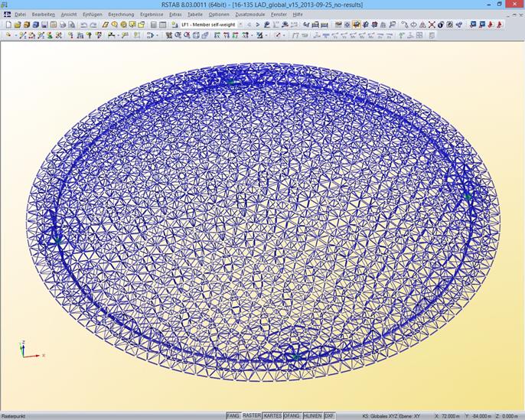Expand dropdown arrow beside first icon of second toolbar
The image size is (525, 420).
pyautogui.click(x=16, y=35)
